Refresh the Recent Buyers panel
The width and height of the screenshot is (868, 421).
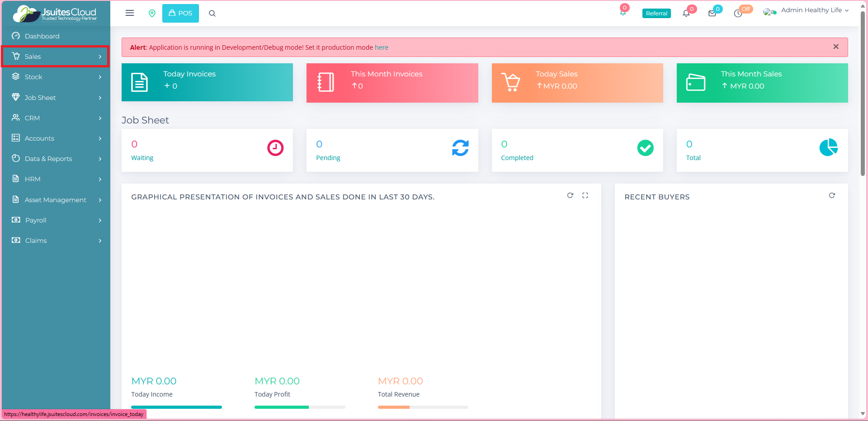coord(832,195)
